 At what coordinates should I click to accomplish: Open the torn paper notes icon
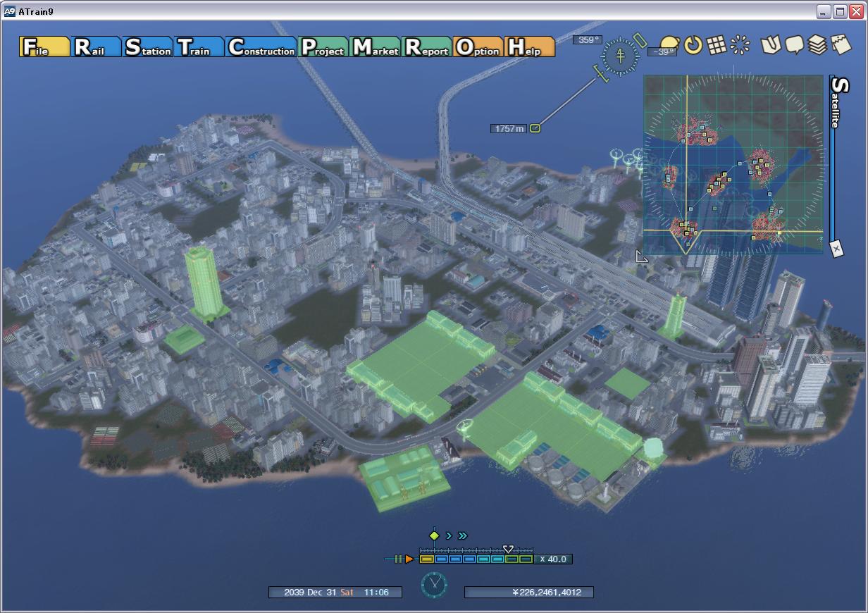coord(841,44)
